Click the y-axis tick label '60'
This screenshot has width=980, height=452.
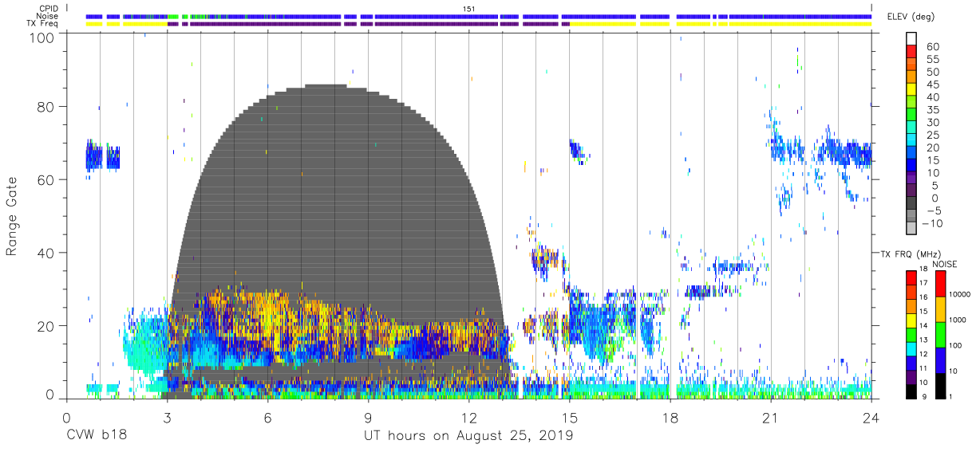tap(46, 179)
